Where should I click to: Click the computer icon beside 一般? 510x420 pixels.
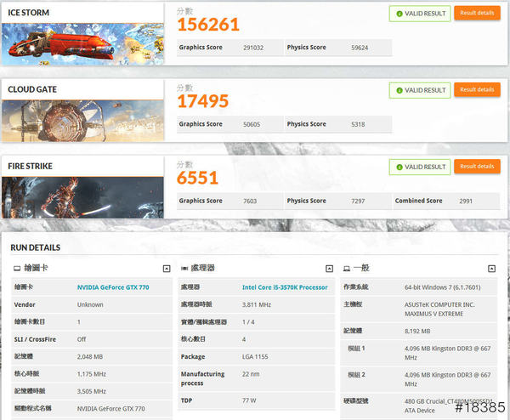348,269
